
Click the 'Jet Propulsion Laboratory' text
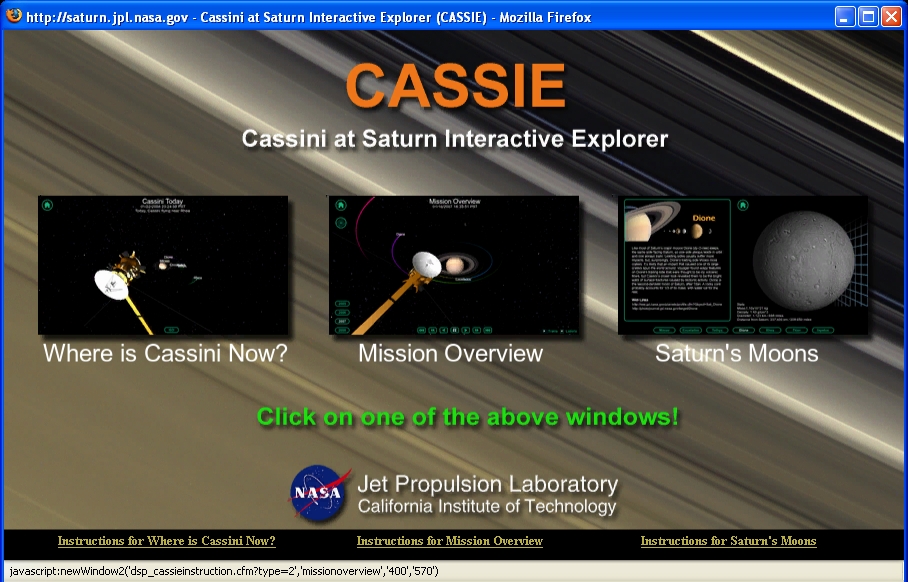(488, 484)
